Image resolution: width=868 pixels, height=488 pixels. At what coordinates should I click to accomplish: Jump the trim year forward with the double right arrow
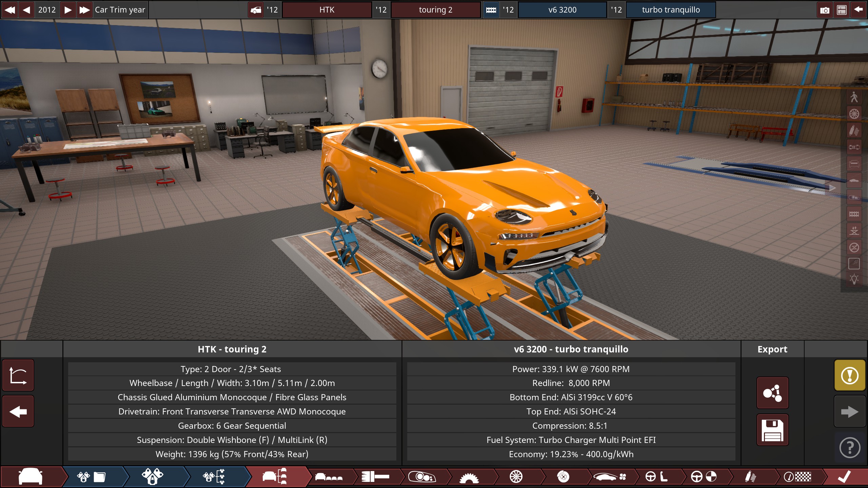tap(84, 9)
